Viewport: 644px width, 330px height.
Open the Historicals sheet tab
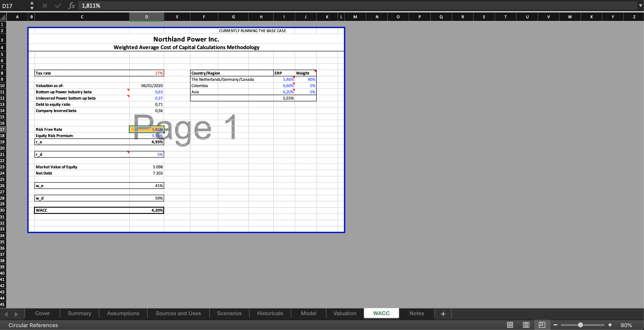(270, 313)
